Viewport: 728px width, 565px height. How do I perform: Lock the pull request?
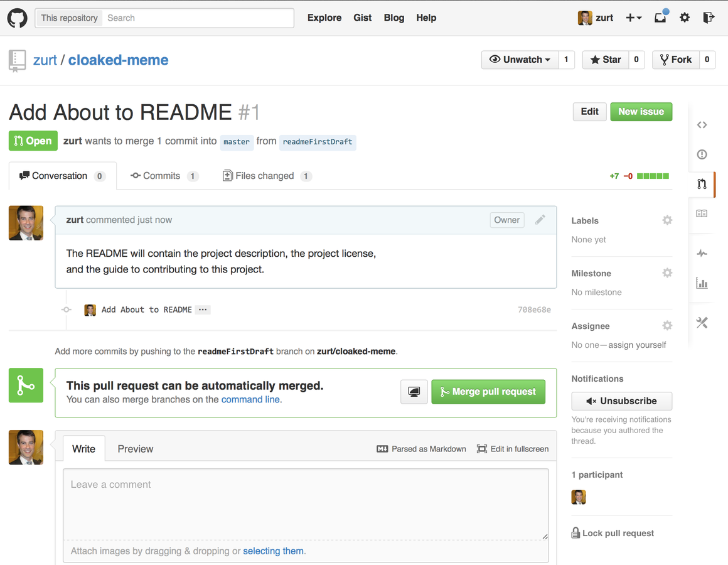(x=613, y=533)
